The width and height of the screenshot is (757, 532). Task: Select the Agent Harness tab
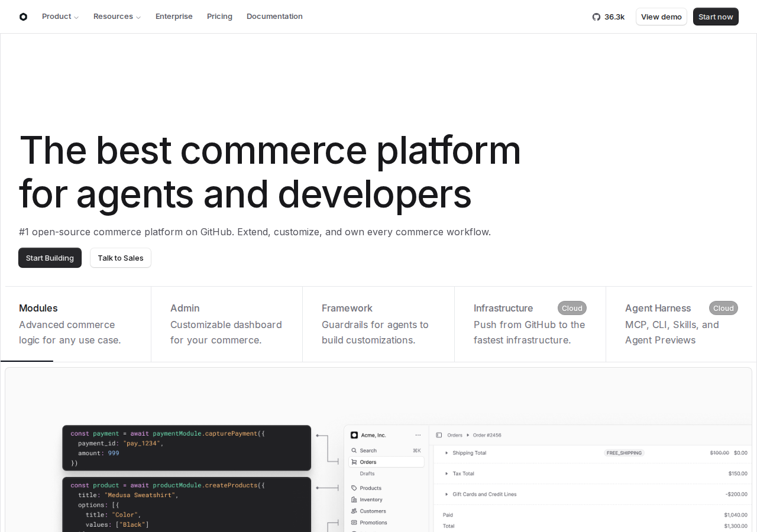(681, 324)
